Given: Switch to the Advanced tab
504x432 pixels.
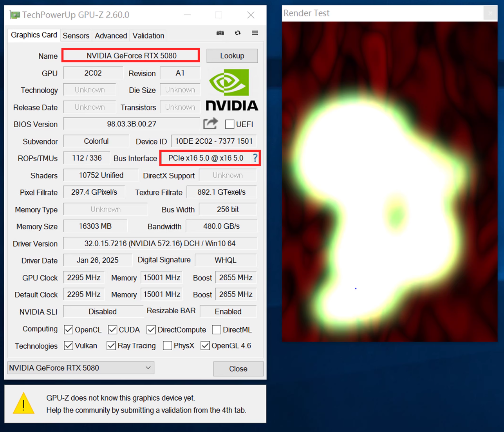Looking at the screenshot, I should 111,36.
